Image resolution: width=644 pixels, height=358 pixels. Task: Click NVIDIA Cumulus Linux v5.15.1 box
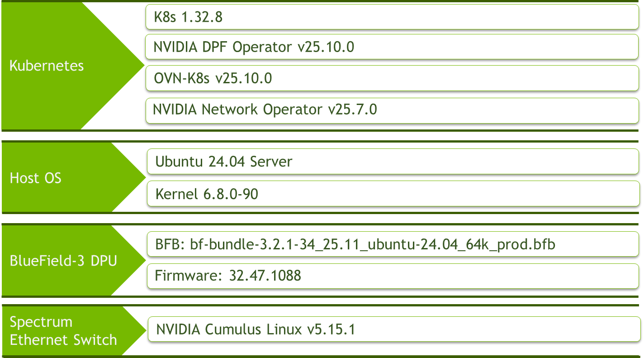coord(394,329)
